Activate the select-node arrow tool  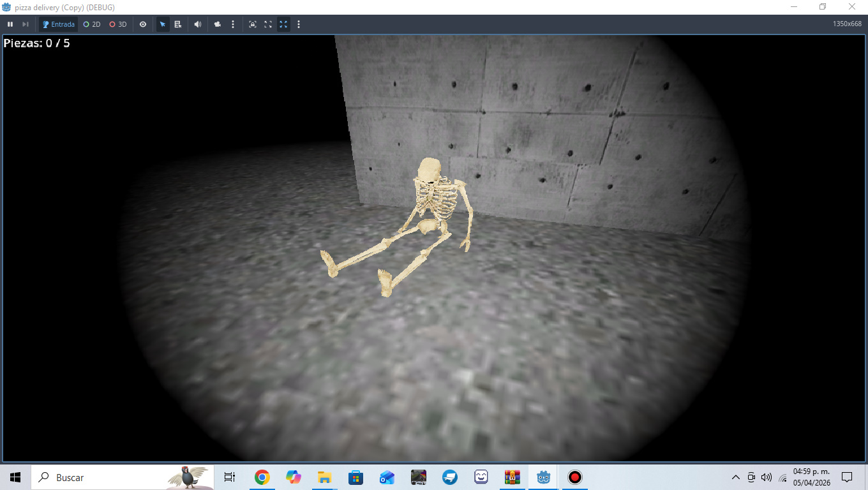(163, 24)
